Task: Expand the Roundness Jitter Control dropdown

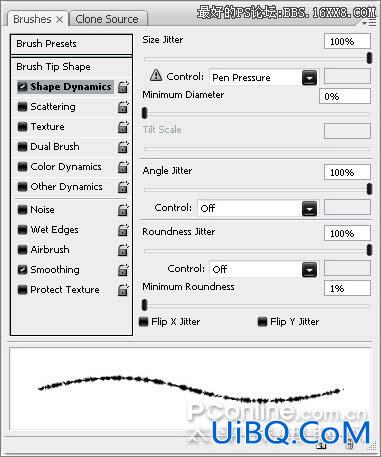Action: pos(309,270)
